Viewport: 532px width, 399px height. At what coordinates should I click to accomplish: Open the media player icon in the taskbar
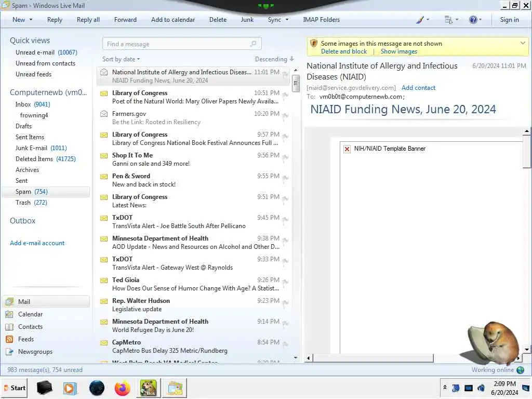pyautogui.click(x=70, y=388)
